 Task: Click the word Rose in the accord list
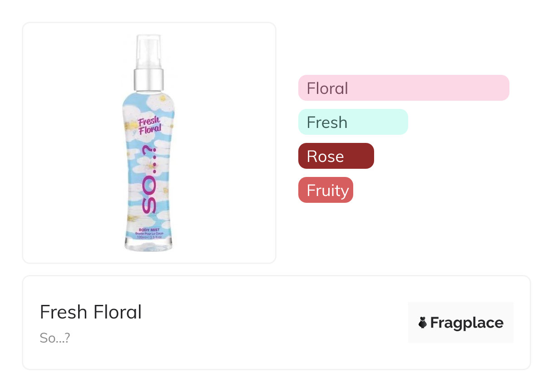point(325,157)
